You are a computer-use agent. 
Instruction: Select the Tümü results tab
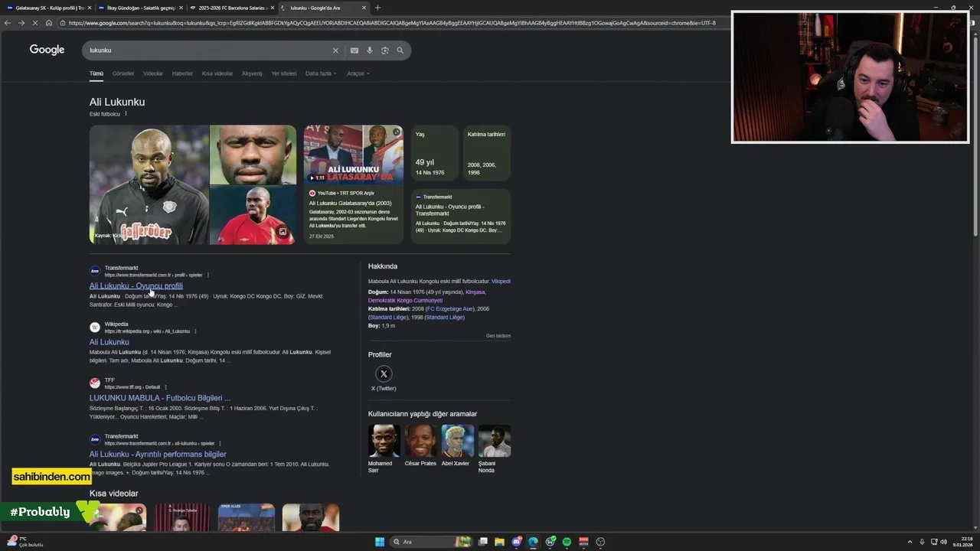(x=96, y=73)
